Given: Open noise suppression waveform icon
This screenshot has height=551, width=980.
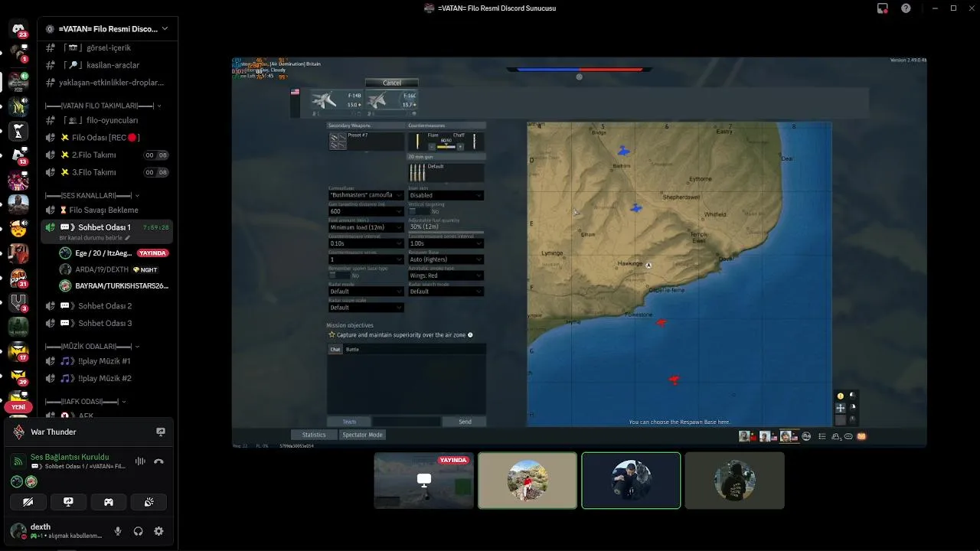Looking at the screenshot, I should pos(140,461).
